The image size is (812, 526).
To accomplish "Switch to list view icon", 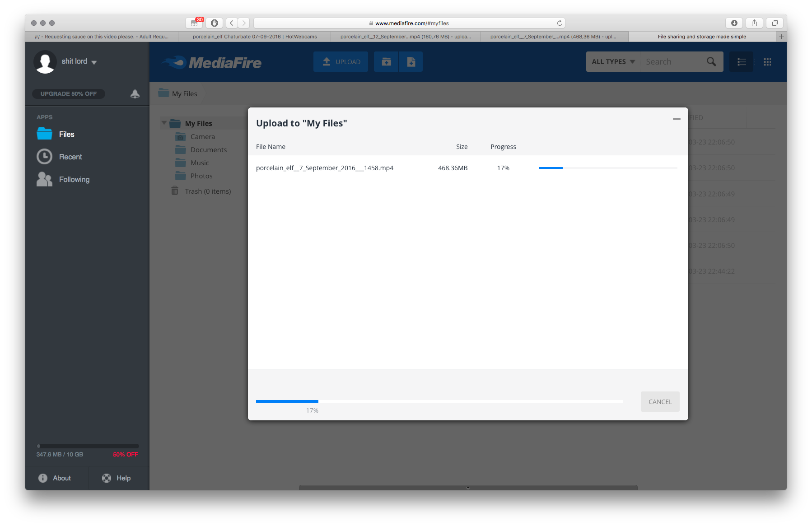I will (x=742, y=62).
